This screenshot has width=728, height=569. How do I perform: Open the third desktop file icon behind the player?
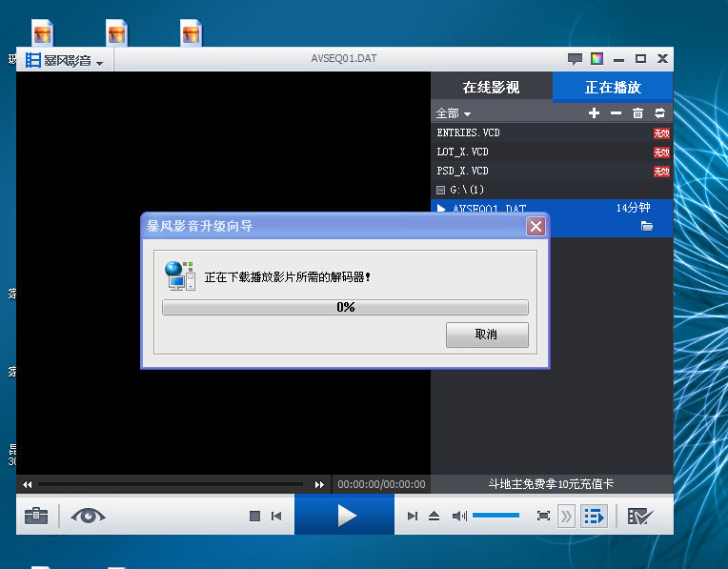tap(191, 32)
